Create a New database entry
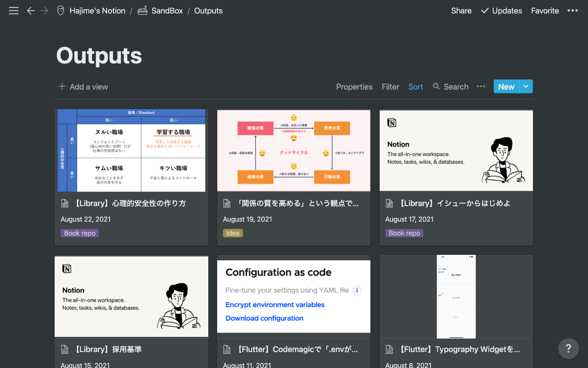The height and width of the screenshot is (368, 588). [506, 86]
